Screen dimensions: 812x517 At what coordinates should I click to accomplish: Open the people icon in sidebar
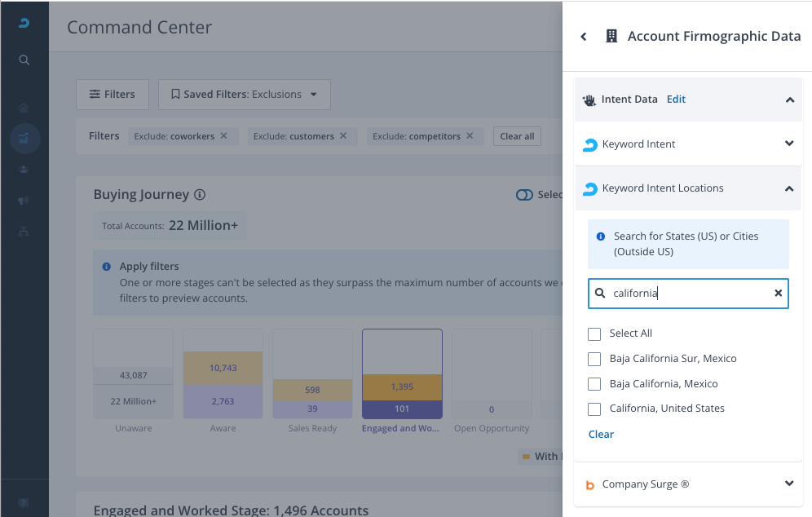click(x=24, y=170)
